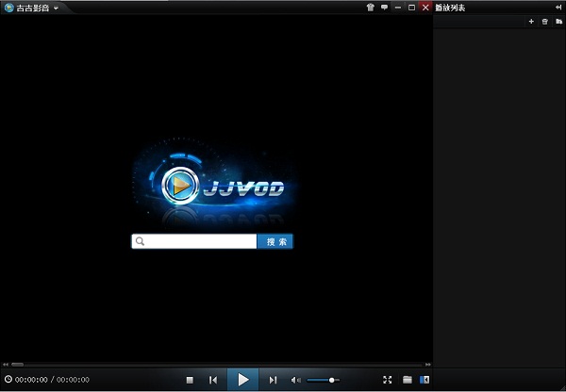Enter fullscreen mode
The width and height of the screenshot is (566, 392).
pyautogui.click(x=388, y=380)
